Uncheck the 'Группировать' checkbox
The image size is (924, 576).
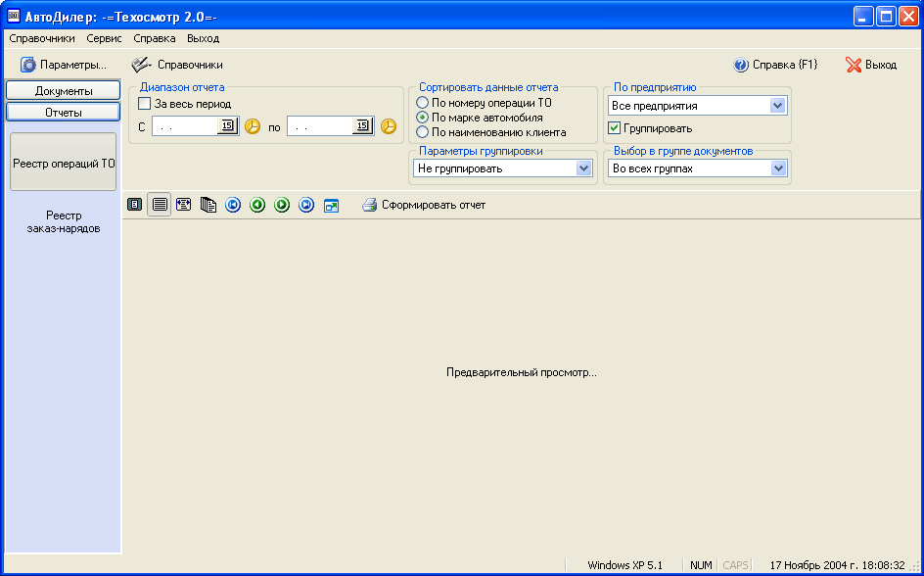pyautogui.click(x=615, y=128)
